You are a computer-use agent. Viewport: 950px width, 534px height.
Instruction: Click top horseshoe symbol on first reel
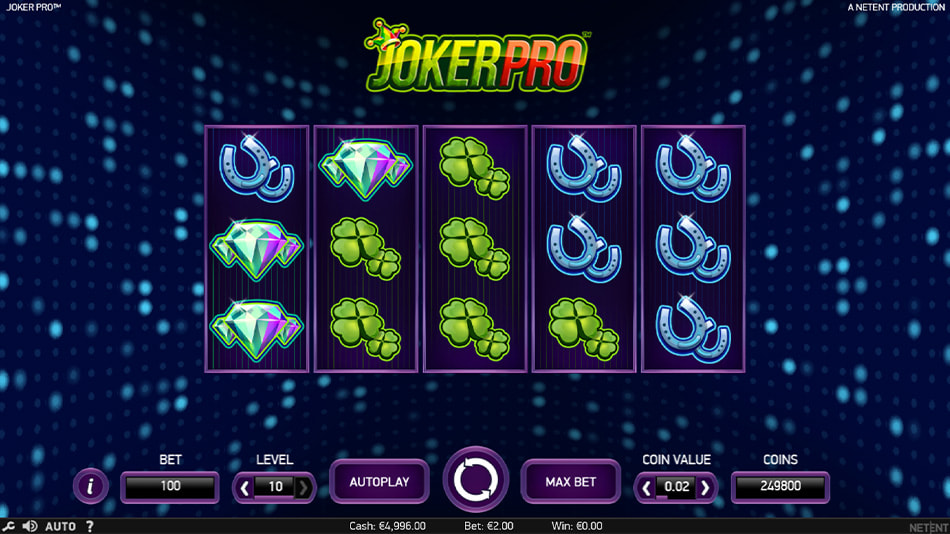click(257, 167)
